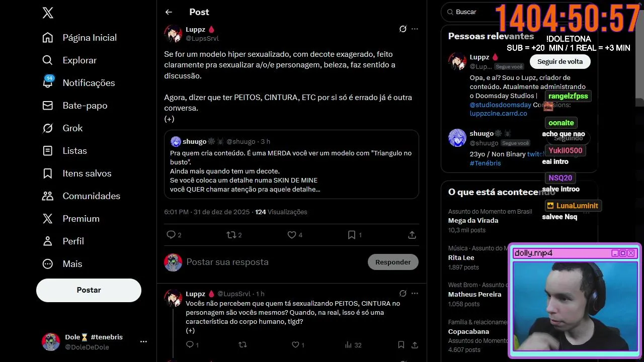
Task: Toggle bookmark on main post
Action: coord(352,235)
